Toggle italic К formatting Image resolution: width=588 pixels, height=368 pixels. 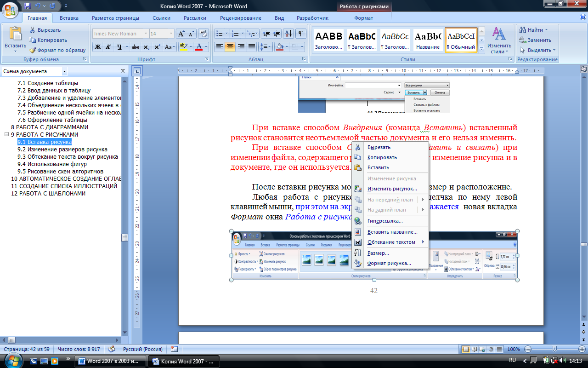(x=108, y=47)
